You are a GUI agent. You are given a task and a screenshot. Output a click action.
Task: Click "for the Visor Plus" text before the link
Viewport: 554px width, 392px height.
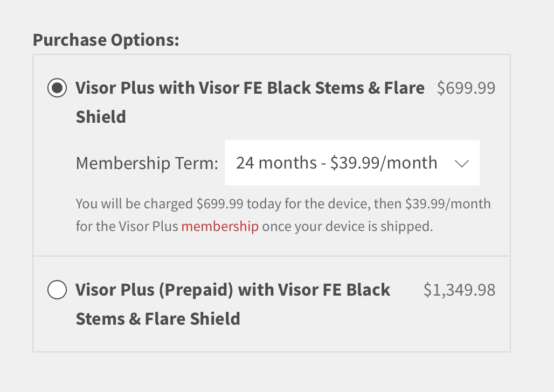click(127, 226)
